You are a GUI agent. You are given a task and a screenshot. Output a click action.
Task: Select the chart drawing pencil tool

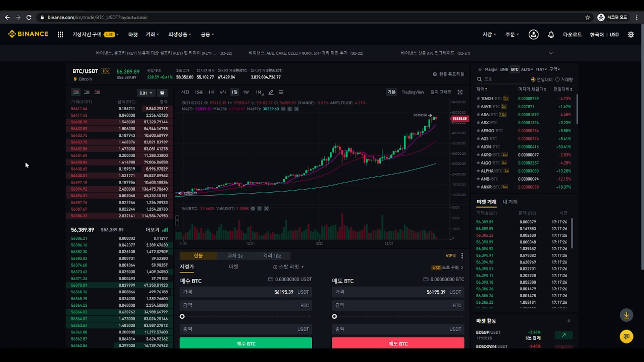[x=271, y=92]
